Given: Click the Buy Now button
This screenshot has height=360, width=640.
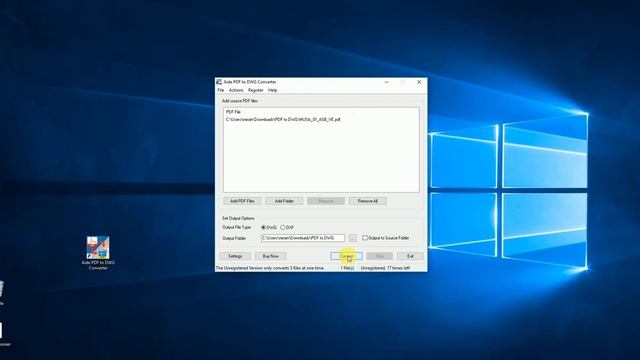Looking at the screenshot, I should point(271,256).
